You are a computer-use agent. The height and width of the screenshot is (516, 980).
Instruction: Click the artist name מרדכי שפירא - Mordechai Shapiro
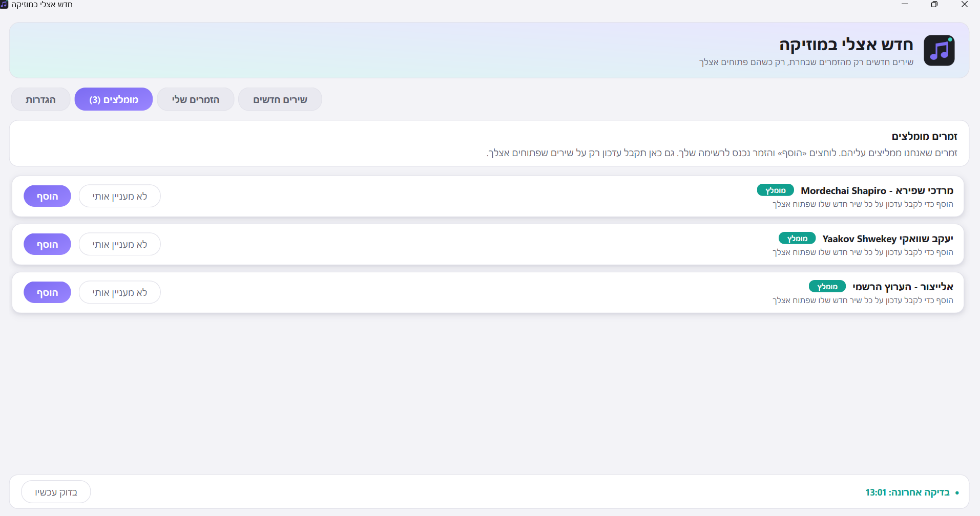pos(877,190)
